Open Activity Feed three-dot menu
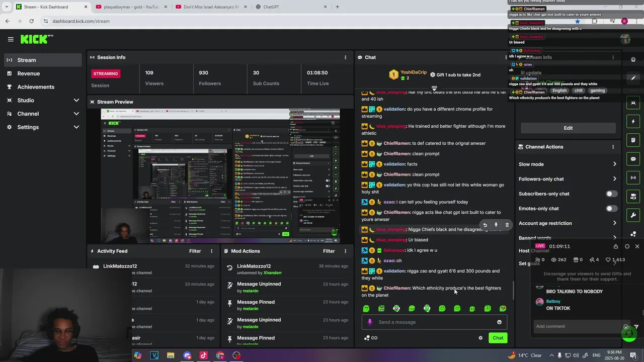 click(211, 251)
